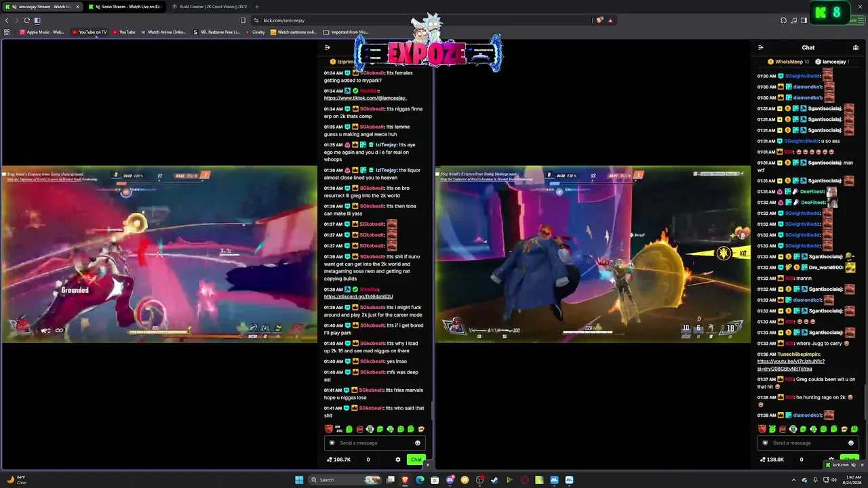Click the left chat scrollbar

432,410
